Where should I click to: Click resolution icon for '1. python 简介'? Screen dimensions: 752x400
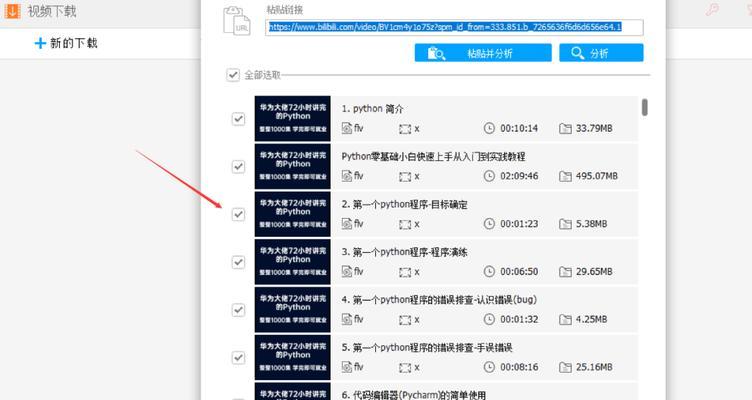(405, 129)
